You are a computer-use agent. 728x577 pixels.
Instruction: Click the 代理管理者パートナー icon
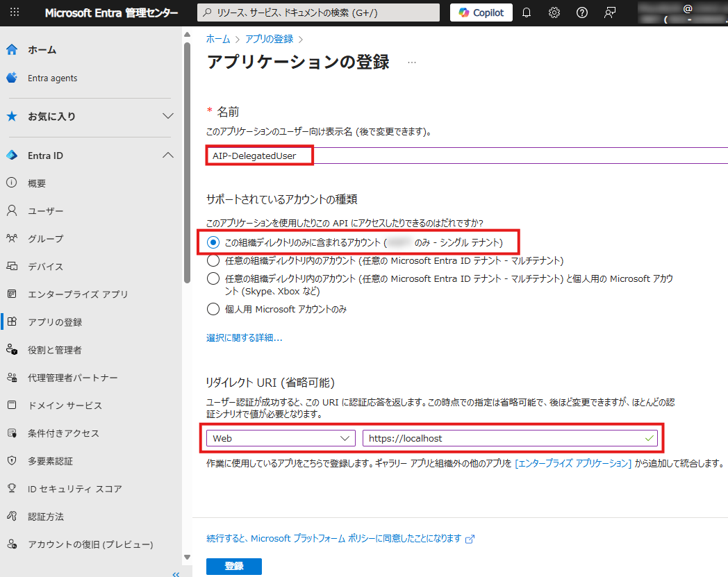[x=12, y=378]
